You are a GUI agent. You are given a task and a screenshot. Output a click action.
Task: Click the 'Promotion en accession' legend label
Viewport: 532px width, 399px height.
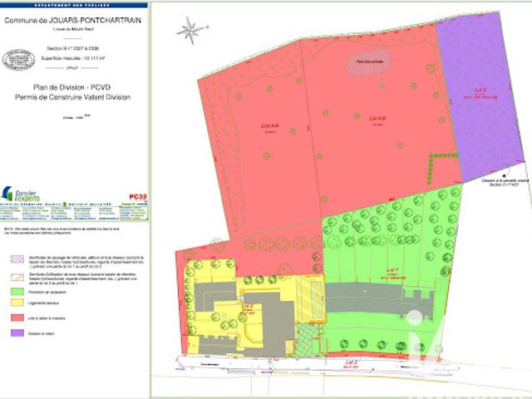coord(47,292)
